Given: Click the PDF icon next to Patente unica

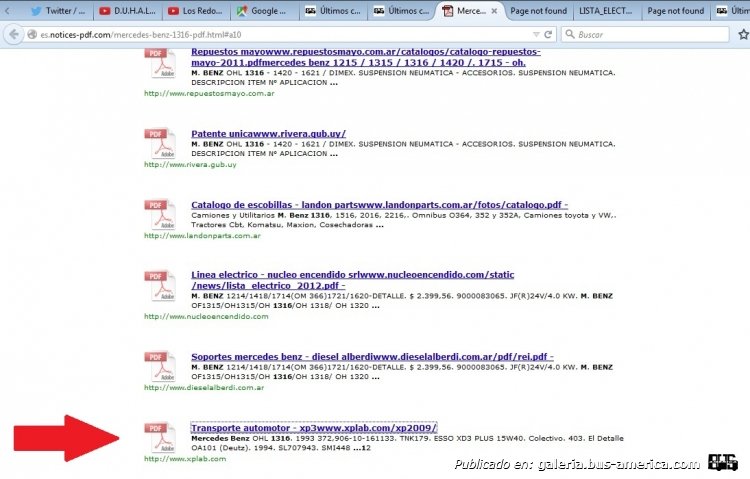Looking at the screenshot, I should click(160, 143).
